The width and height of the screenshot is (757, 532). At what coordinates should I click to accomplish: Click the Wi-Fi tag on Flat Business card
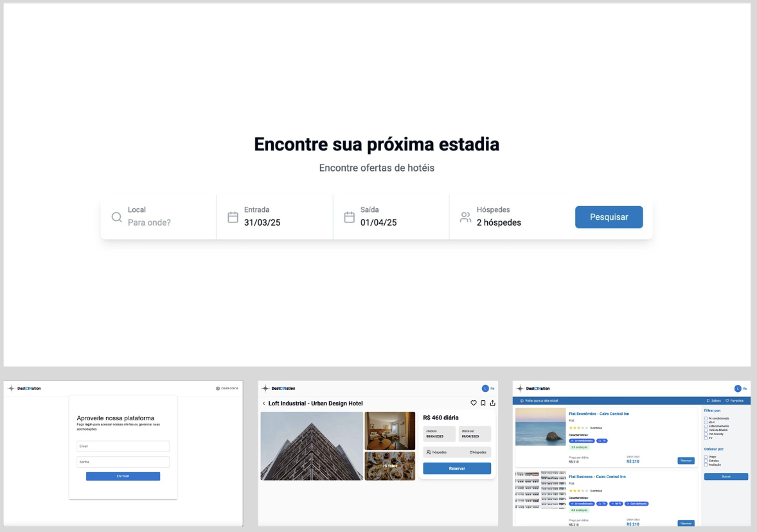tap(616, 504)
